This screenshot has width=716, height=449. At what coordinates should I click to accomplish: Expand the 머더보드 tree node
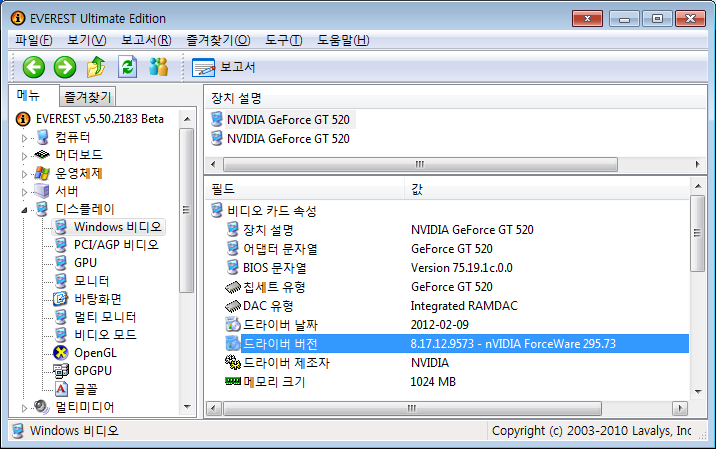pos(25,156)
